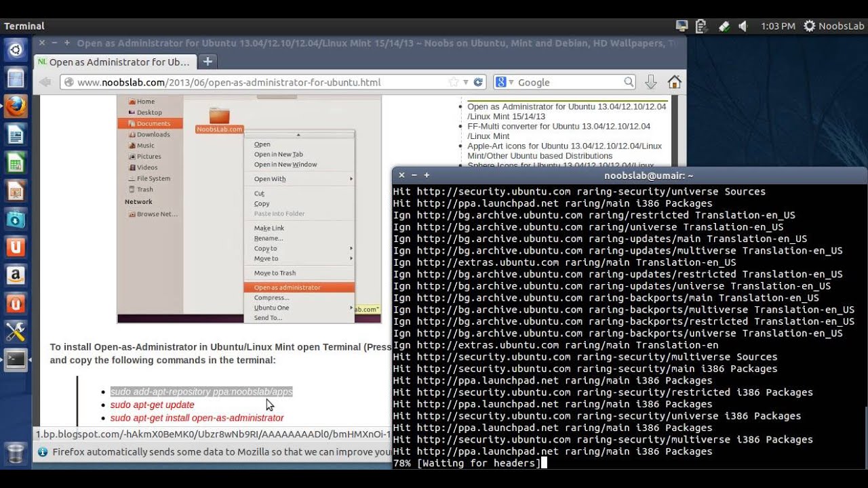
Task: Open the volume indicator in top panel
Action: 743,26
